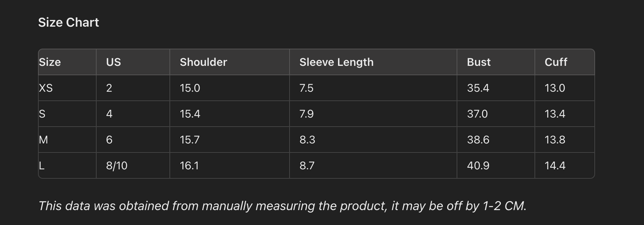The width and height of the screenshot is (644, 225).
Task: Select shoulder value 15.0 for XS
Action: pyautogui.click(x=189, y=88)
